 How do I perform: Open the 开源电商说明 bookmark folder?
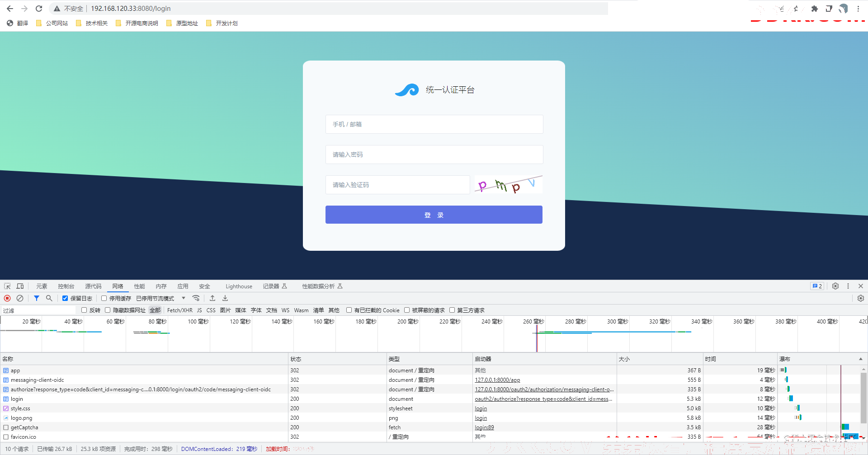pos(137,23)
